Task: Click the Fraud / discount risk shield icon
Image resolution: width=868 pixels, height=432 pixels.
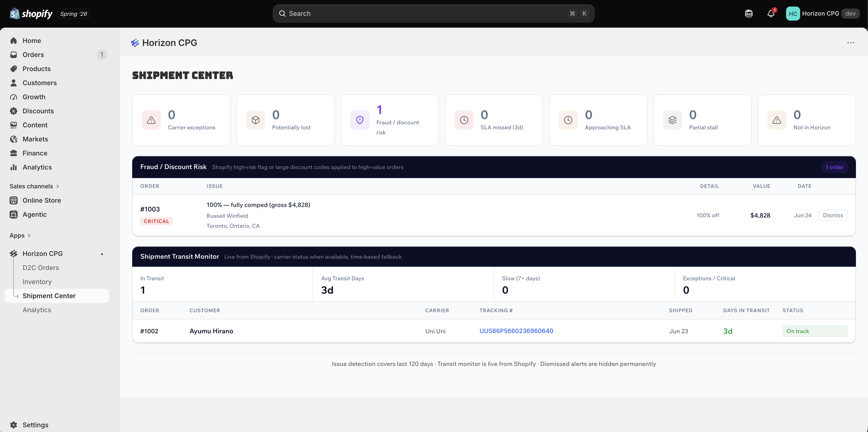Action: pyautogui.click(x=360, y=120)
